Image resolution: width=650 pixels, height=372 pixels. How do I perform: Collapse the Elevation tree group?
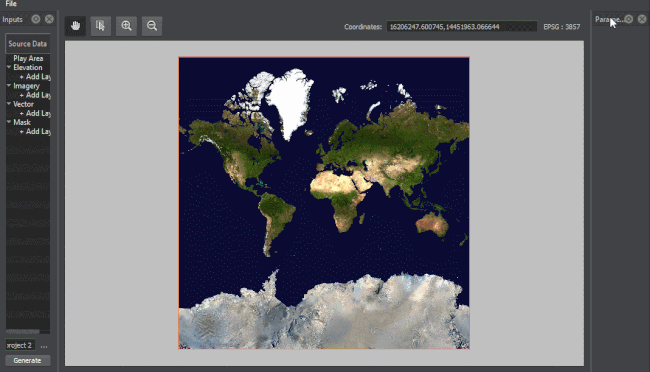coord(9,67)
